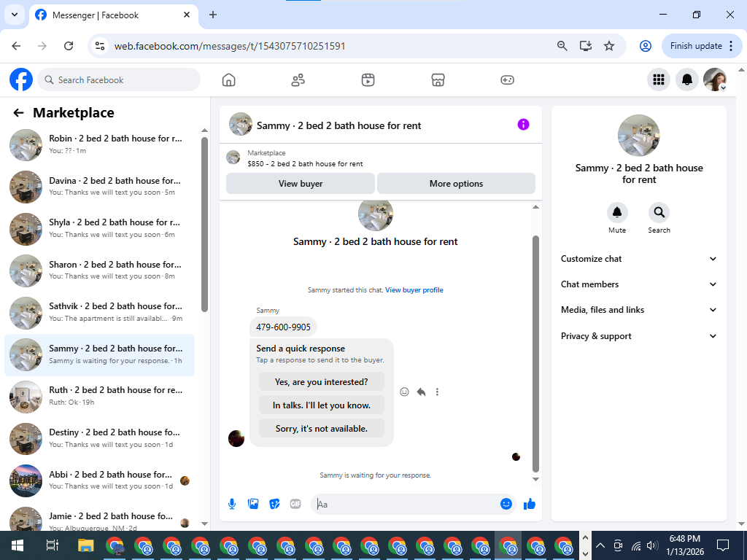Bookmark this page with the star icon
The width and height of the screenshot is (747, 560).
click(x=609, y=46)
